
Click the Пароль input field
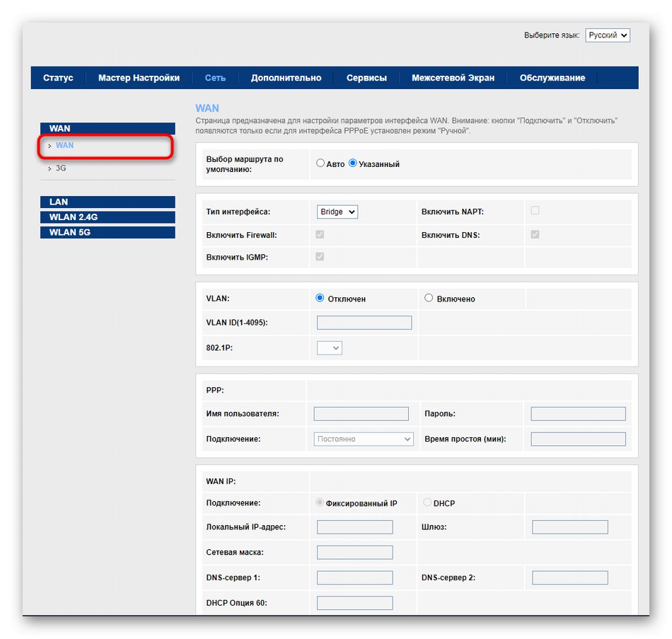578,414
